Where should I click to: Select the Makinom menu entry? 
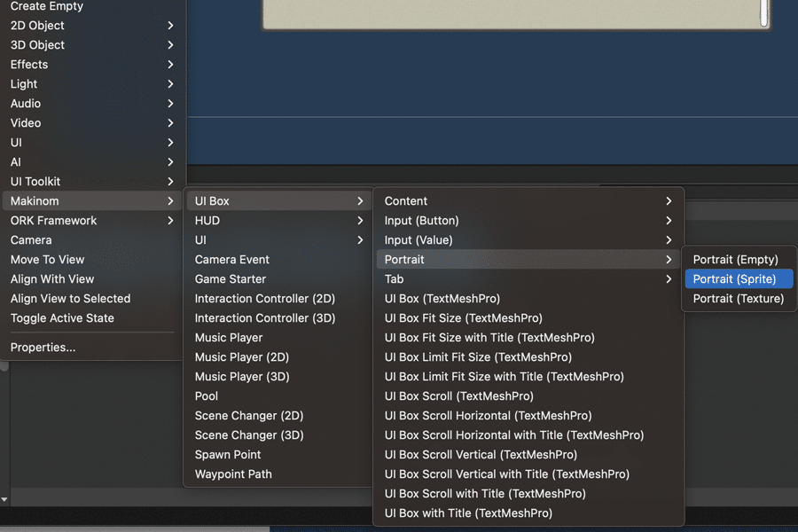pyautogui.click(x=91, y=201)
